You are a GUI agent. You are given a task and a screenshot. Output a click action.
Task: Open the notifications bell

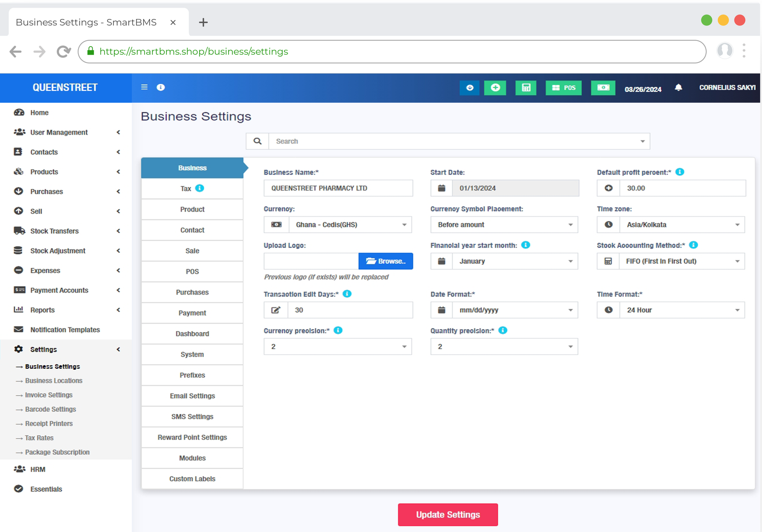point(678,88)
